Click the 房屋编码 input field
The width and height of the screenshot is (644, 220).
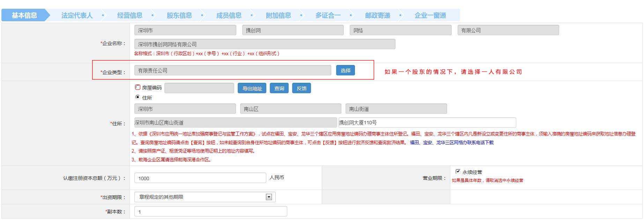pos(199,88)
